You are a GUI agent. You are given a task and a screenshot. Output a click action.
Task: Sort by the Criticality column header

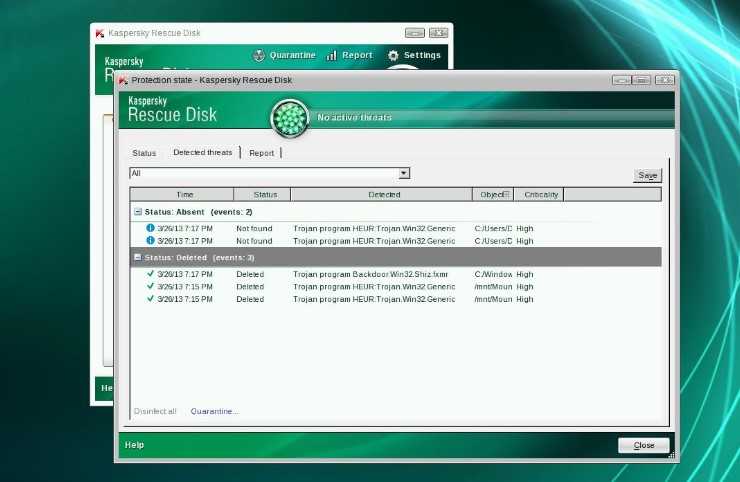coord(538,194)
